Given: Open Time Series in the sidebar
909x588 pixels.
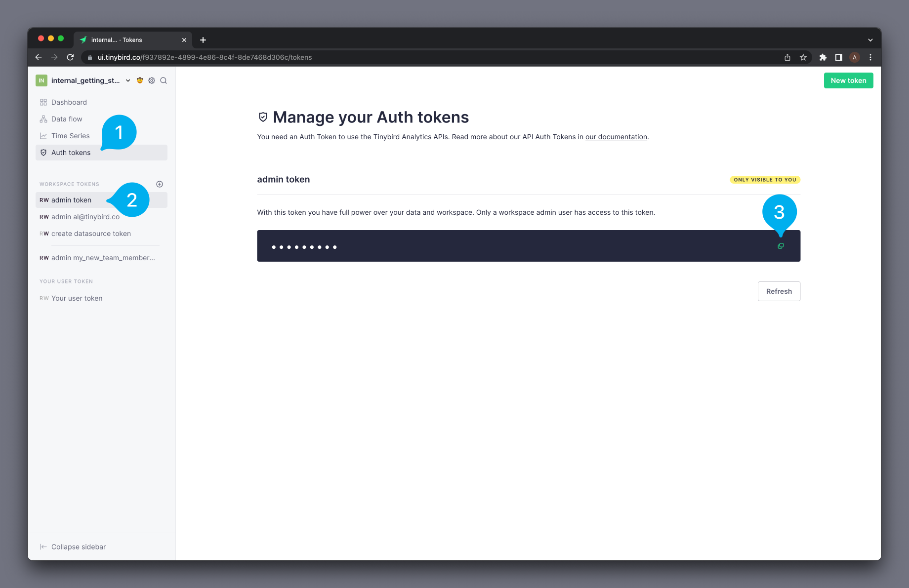Looking at the screenshot, I should 102,136.
